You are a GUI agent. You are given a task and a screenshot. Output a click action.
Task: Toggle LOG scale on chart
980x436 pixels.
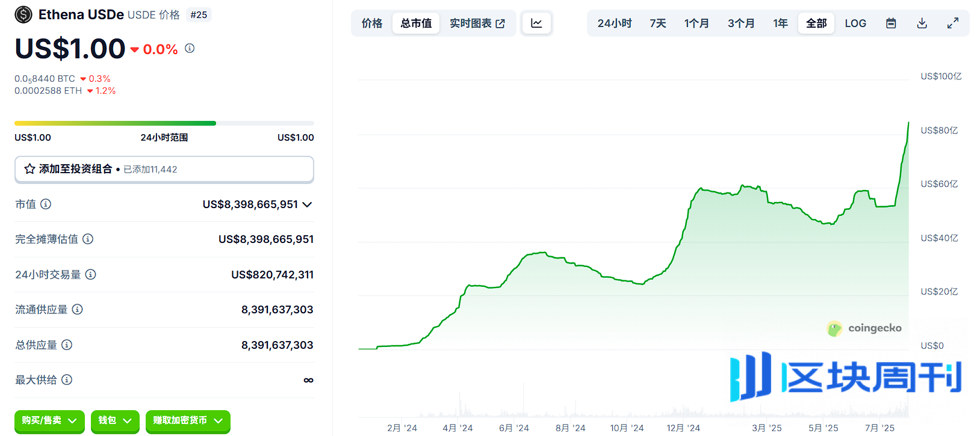[855, 23]
